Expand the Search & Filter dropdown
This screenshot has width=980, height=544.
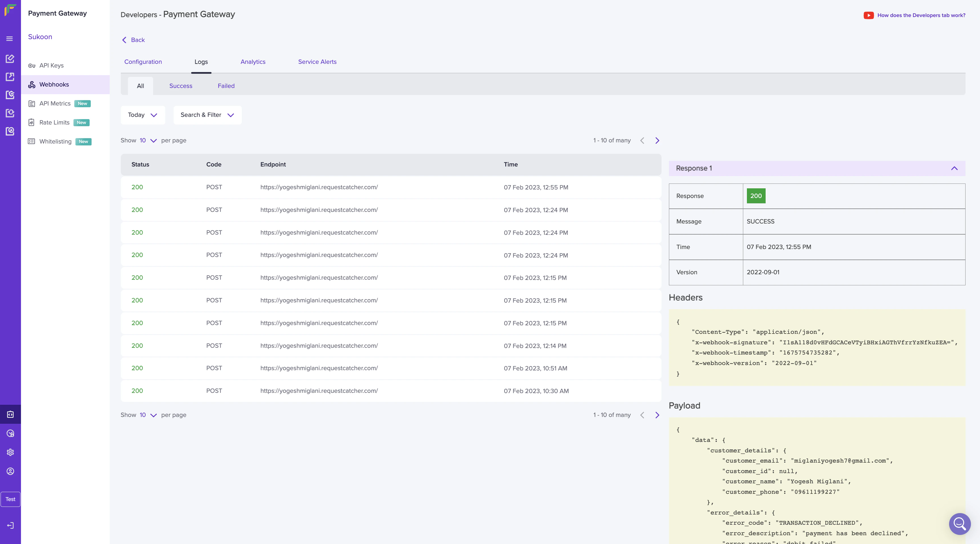207,115
